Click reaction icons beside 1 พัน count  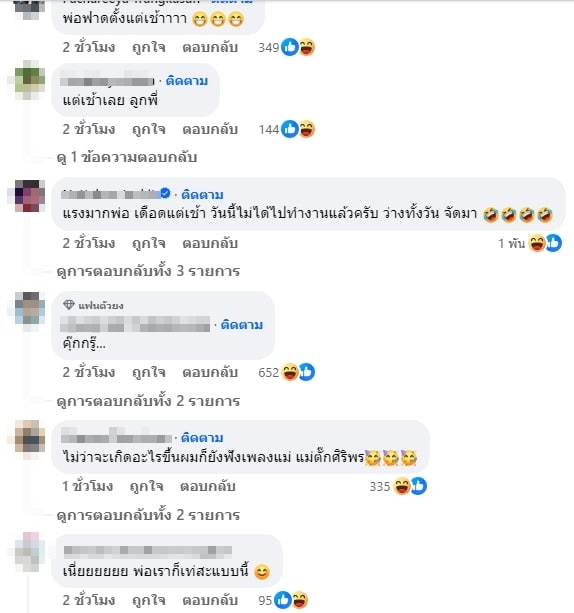[545, 243]
